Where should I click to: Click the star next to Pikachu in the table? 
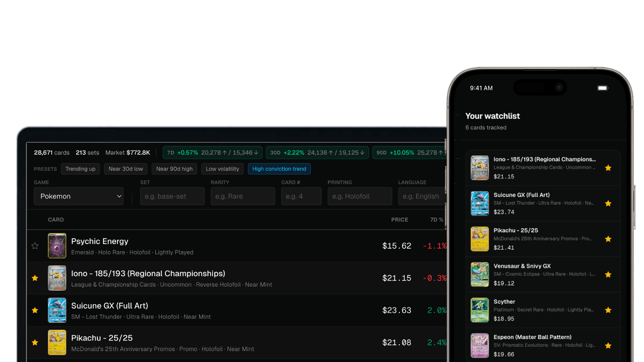click(35, 342)
